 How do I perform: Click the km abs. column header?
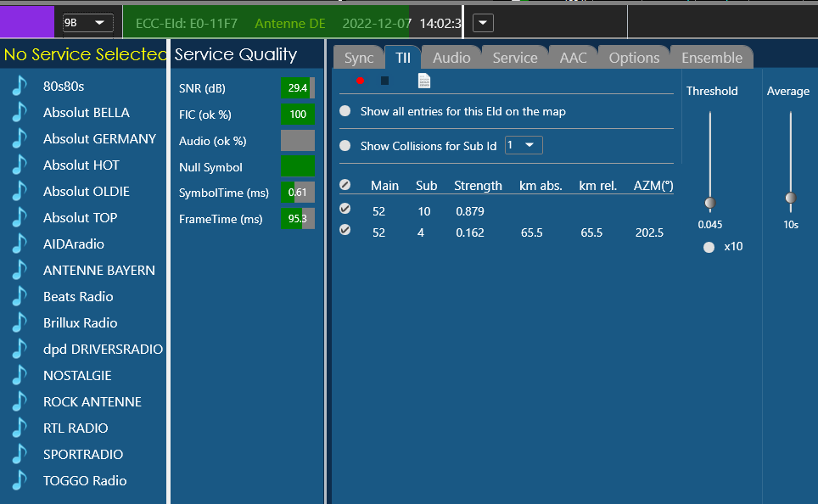541,186
